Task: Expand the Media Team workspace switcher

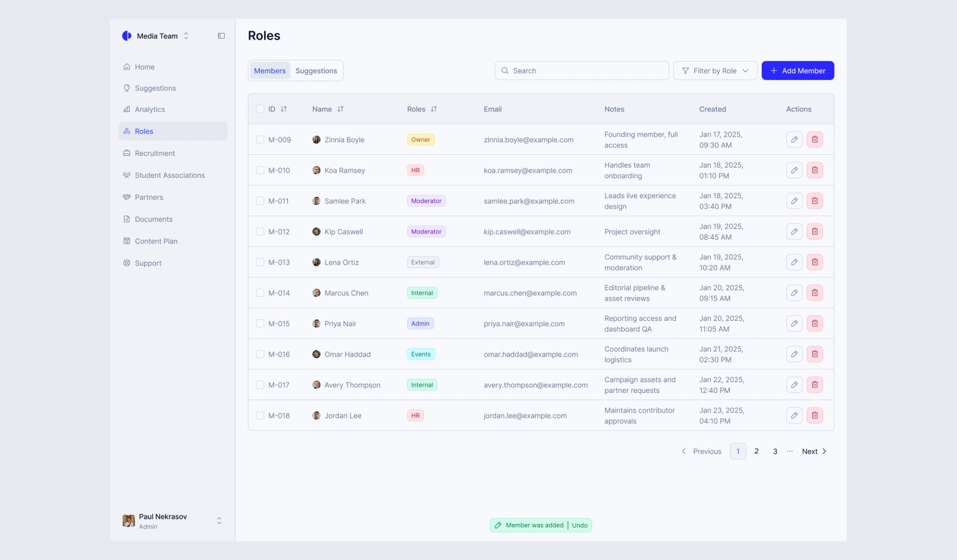Action: click(x=186, y=36)
